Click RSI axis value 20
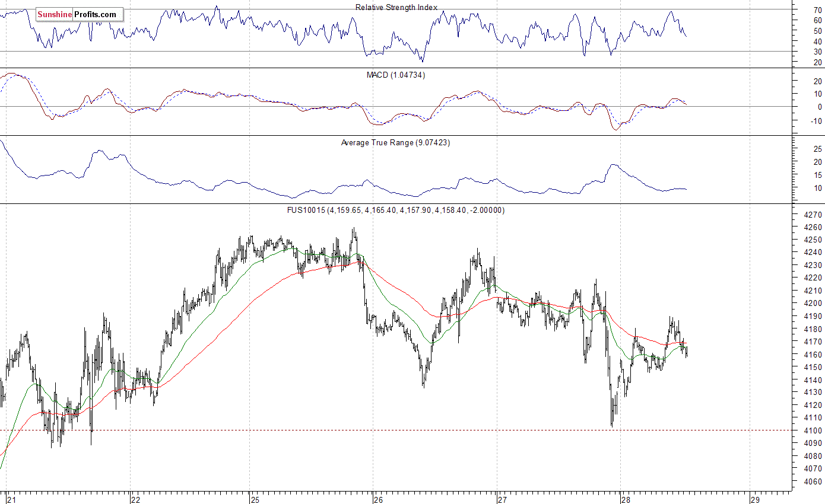Screen dimensions: 825x504 (818, 62)
